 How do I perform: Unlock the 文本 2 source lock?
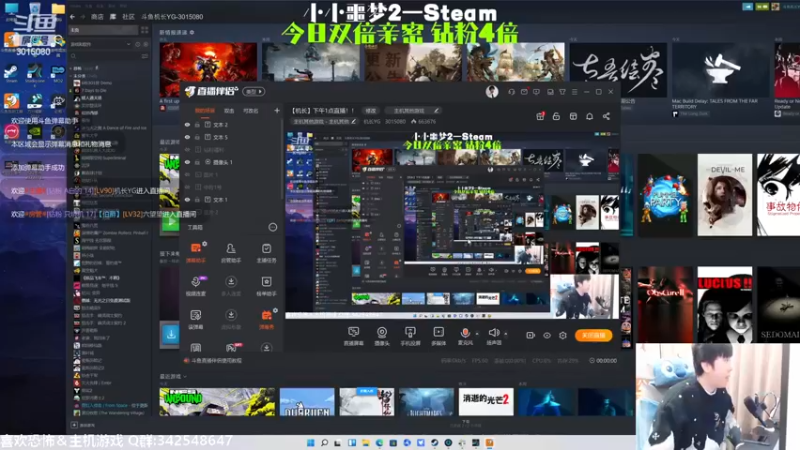pyautogui.click(x=197, y=124)
